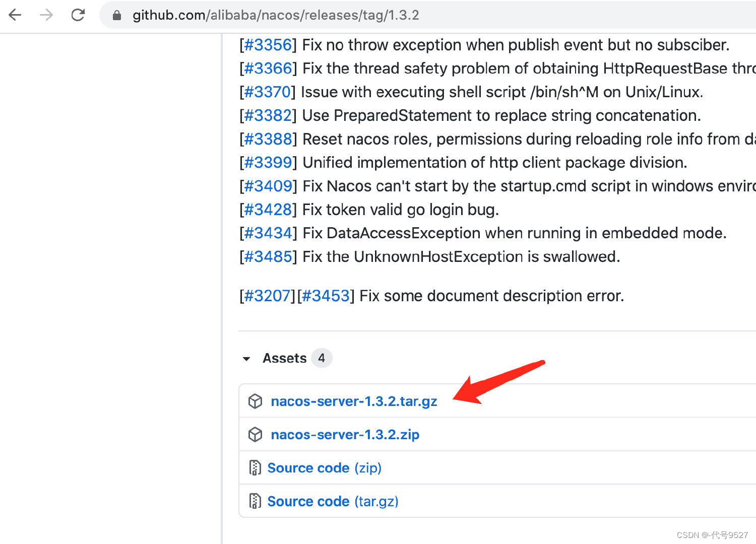Open issue #3356 link
This screenshot has height=544, width=756.
coord(268,45)
